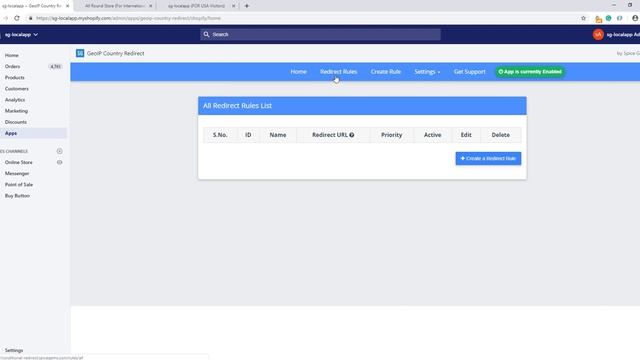Bookmark this page with star icon
This screenshot has height=360, width=640.
(x=583, y=18)
